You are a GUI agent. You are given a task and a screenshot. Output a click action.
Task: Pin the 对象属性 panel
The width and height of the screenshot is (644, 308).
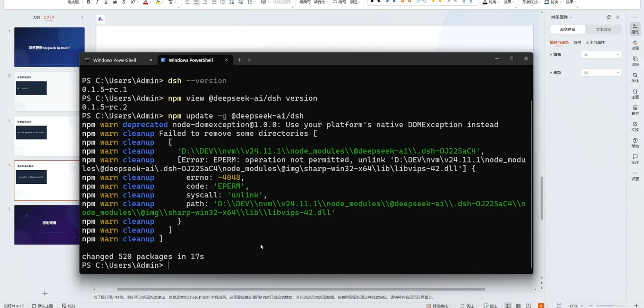pyautogui.click(x=609, y=17)
